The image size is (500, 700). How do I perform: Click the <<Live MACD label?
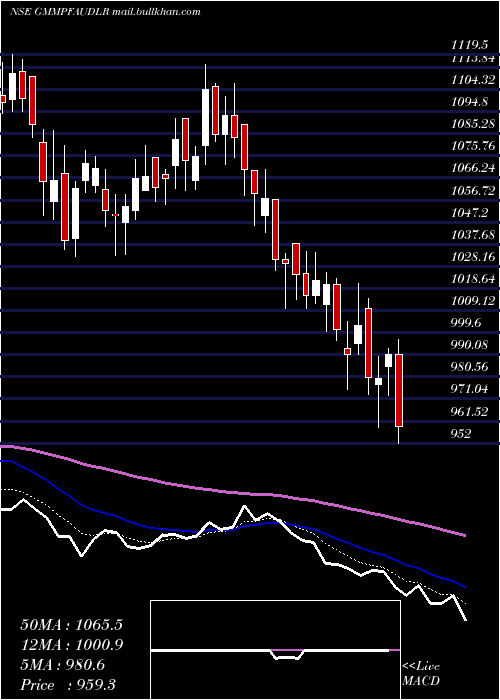tap(421, 673)
